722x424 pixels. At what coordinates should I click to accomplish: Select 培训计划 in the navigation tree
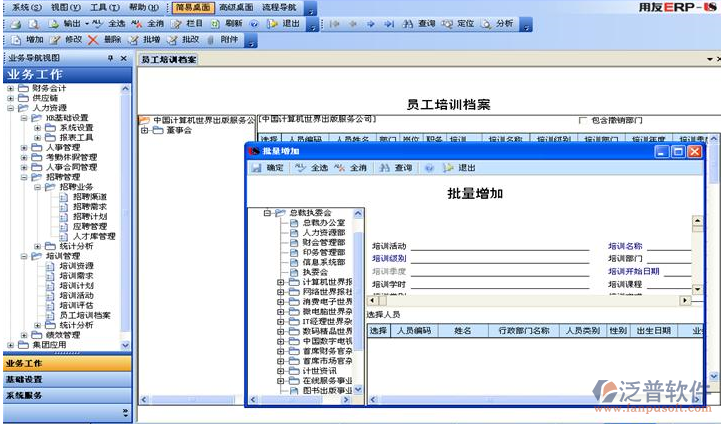tap(76, 285)
